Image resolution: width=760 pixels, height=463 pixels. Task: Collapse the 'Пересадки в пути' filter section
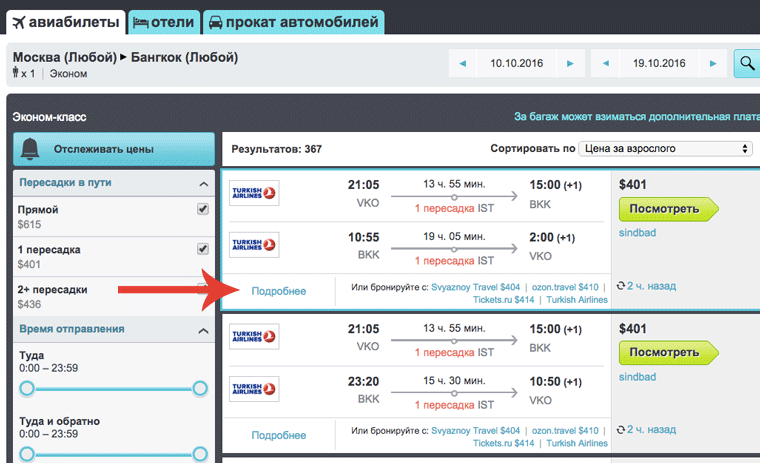(x=203, y=183)
